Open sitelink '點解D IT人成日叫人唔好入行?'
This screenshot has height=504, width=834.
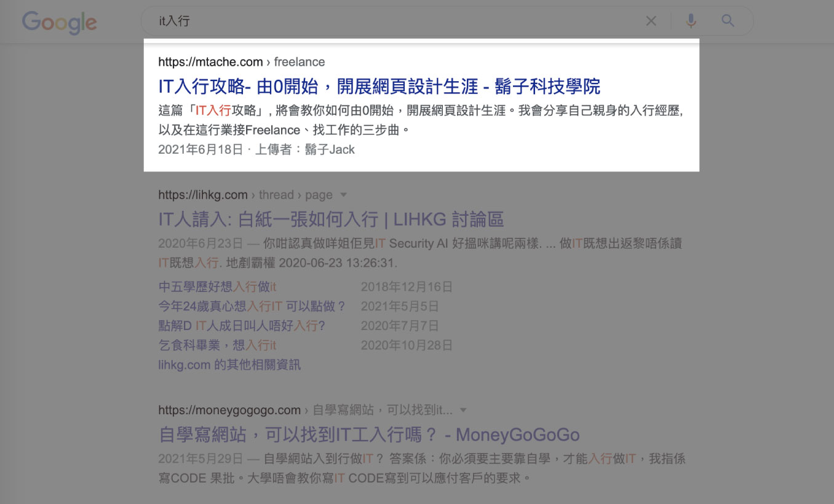(x=241, y=326)
